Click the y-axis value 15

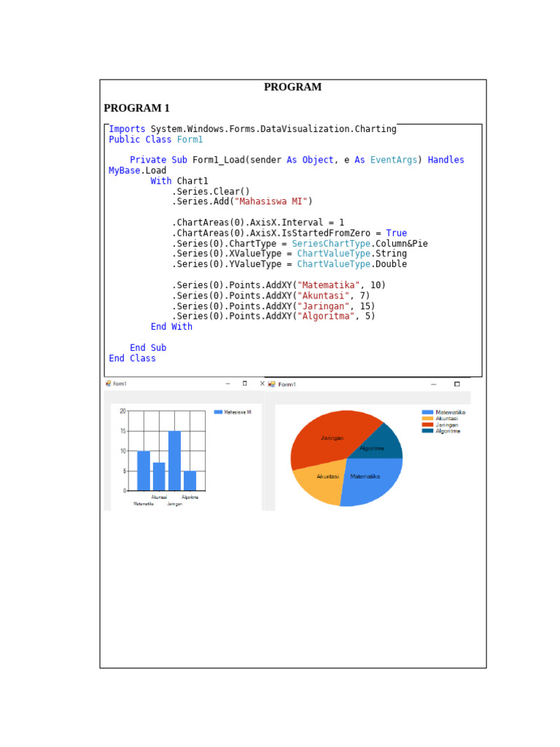[122, 431]
